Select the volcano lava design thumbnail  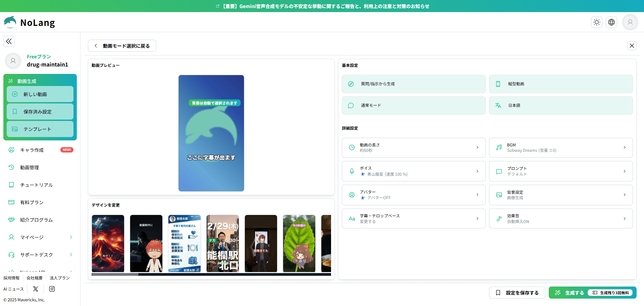pyautogui.click(x=108, y=244)
